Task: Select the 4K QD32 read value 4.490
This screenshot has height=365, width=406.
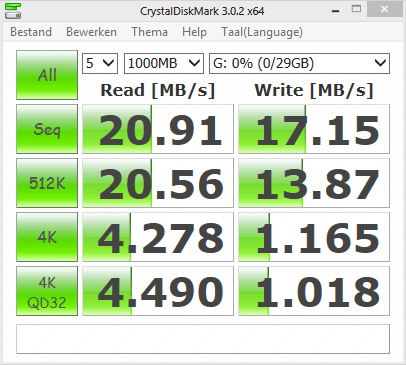Action: click(158, 291)
